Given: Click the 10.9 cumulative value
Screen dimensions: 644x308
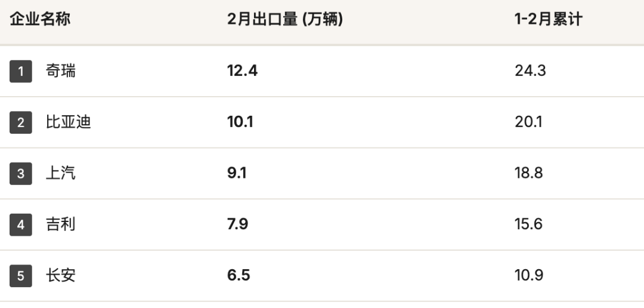Looking at the screenshot, I should coord(529,276).
